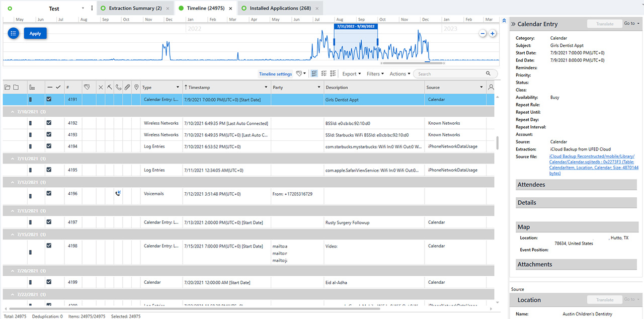Switch to Extraction Summary tab
Image resolution: width=644 pixels, height=319 pixels.
[135, 9]
